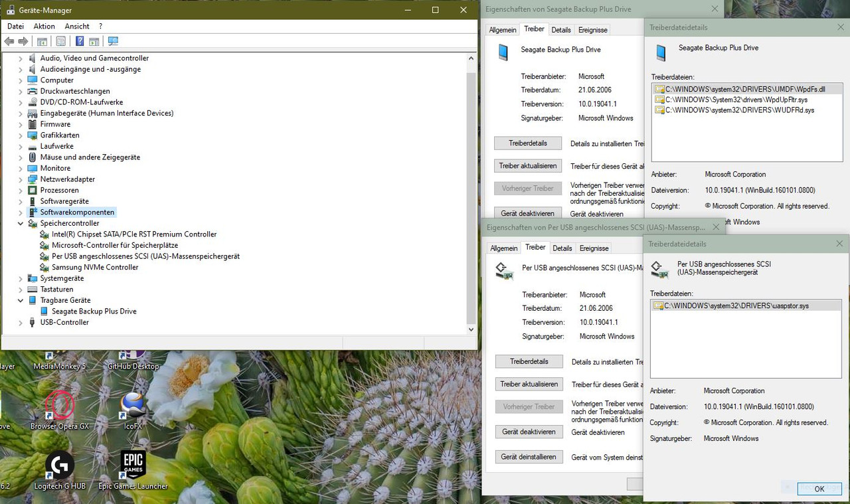Open Browser Opera GX desktop shortcut
The image size is (850, 504).
[x=60, y=410]
